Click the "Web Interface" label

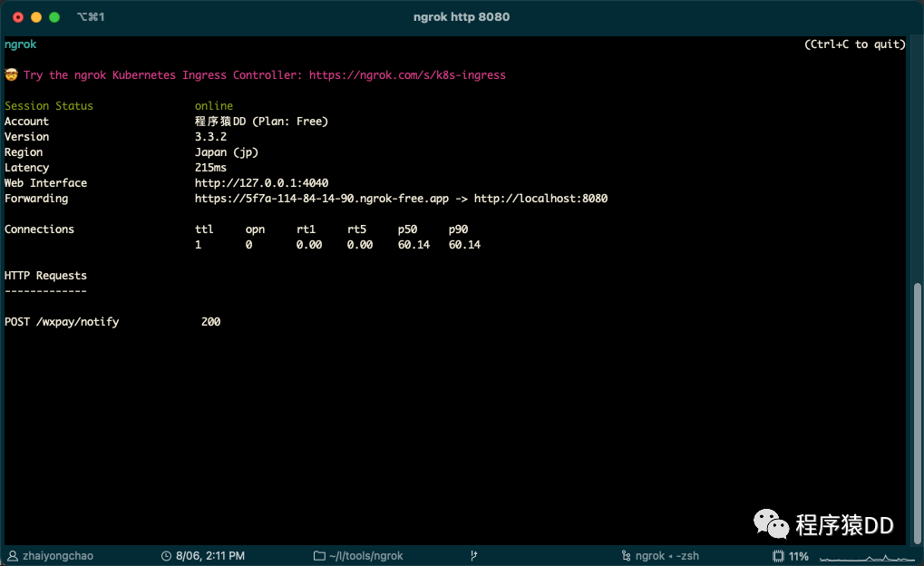[x=46, y=183]
